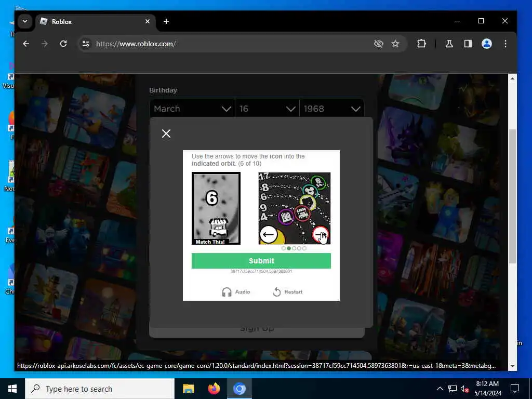The width and height of the screenshot is (532, 399).
Task: Open the day 16 dropdown
Action: pyautogui.click(x=268, y=109)
